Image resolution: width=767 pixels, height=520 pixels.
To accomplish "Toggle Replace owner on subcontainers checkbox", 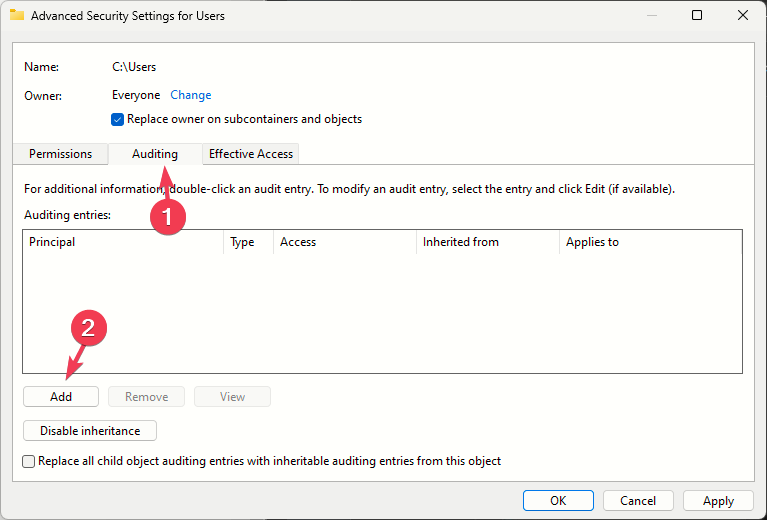I will [x=119, y=119].
